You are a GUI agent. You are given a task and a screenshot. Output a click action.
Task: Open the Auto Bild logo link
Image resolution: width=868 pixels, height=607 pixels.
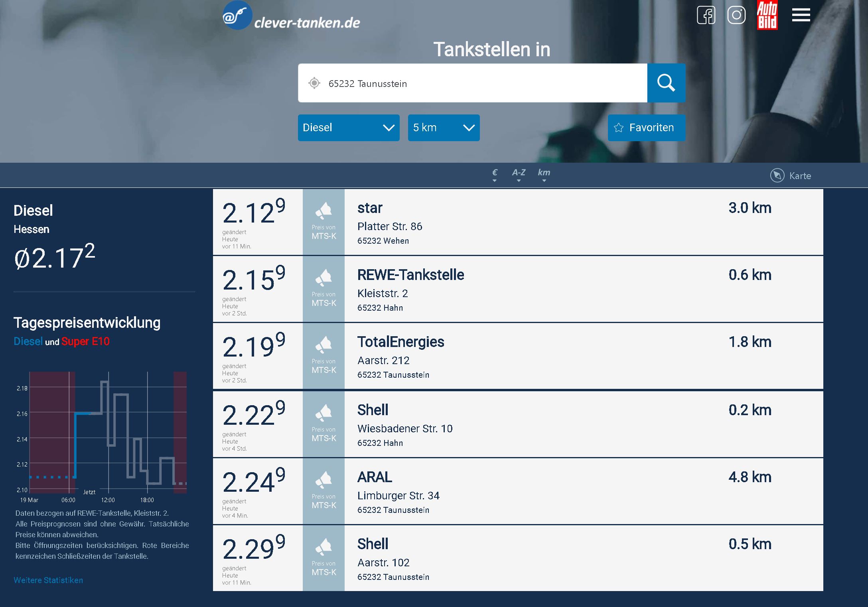point(767,15)
